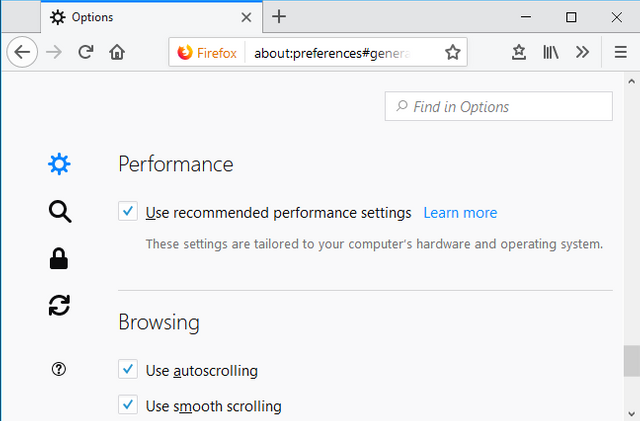
Task: Open the bookmarks toolbar star button
Action: tap(519, 52)
